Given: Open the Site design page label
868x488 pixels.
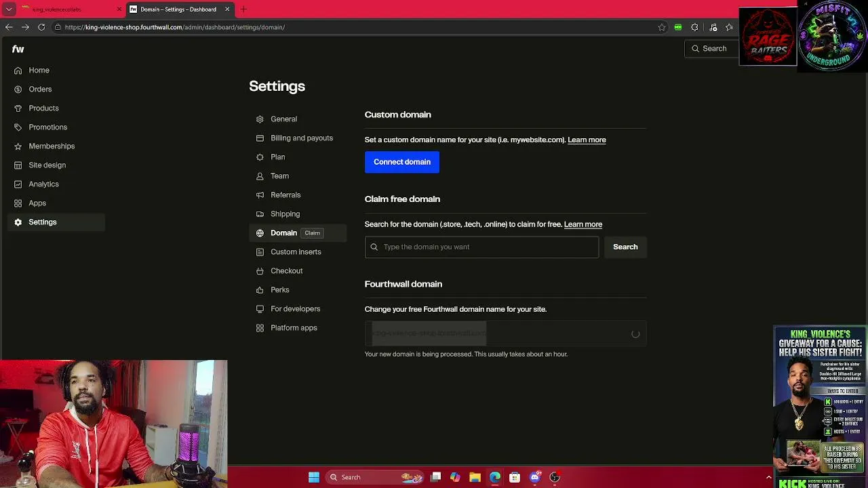Looking at the screenshot, I should click(47, 165).
